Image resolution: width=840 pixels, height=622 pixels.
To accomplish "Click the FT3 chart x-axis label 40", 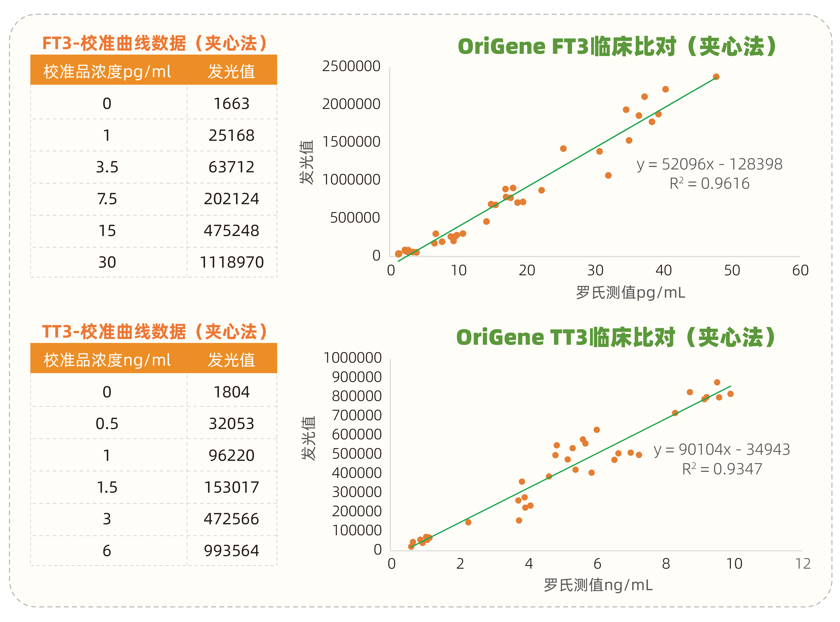I will point(663,270).
